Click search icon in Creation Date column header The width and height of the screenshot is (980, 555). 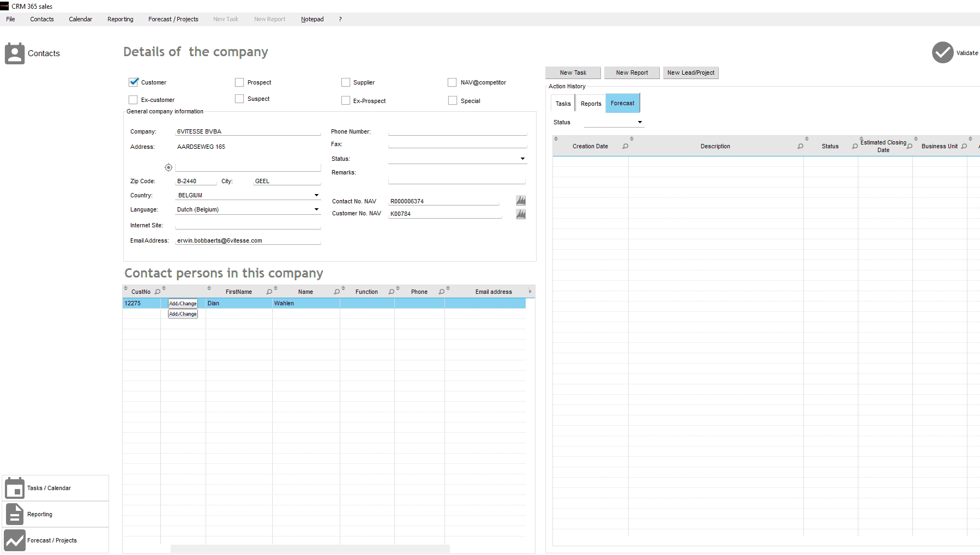(x=625, y=146)
